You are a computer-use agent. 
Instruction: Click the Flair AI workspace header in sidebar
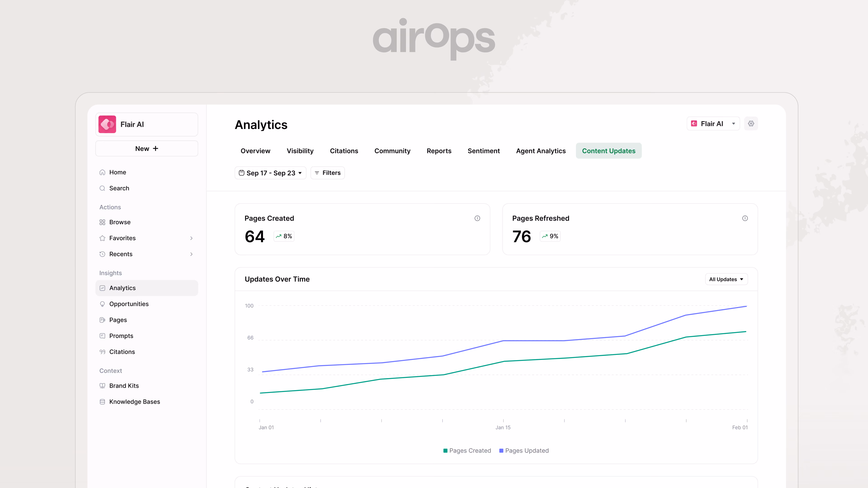[146, 124]
